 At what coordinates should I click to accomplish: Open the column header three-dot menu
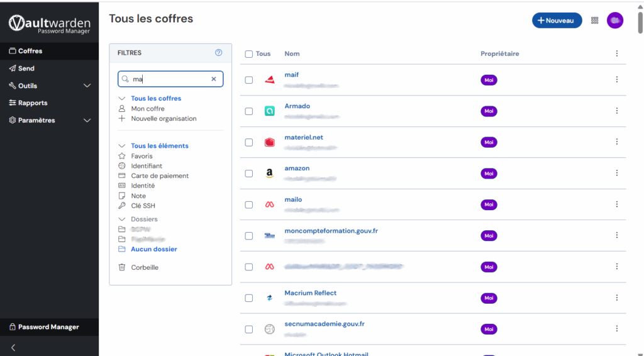click(616, 54)
